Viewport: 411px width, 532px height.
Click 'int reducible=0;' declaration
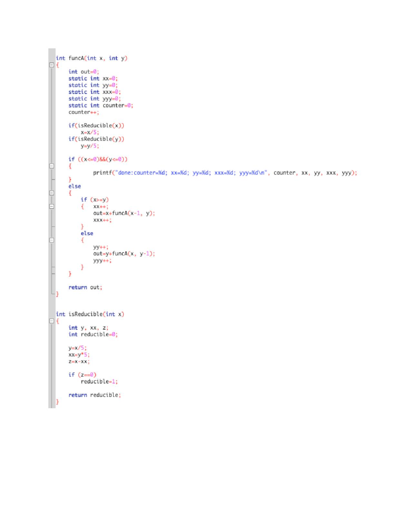click(93, 335)
